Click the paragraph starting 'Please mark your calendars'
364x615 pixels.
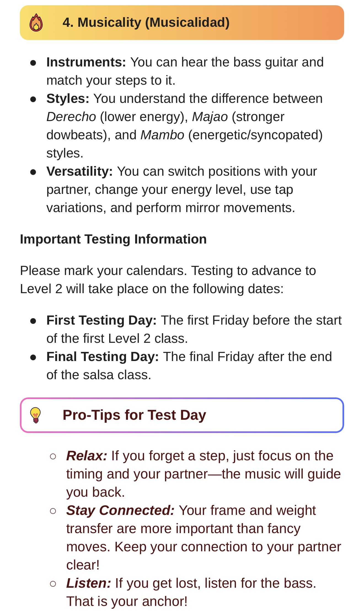click(x=168, y=280)
